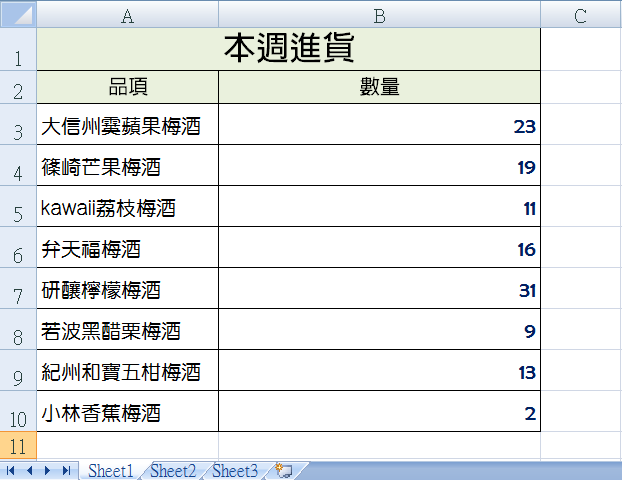Viewport: 622px width, 480px height.
Task: Select quantity cell with value 13
Action: pos(379,370)
